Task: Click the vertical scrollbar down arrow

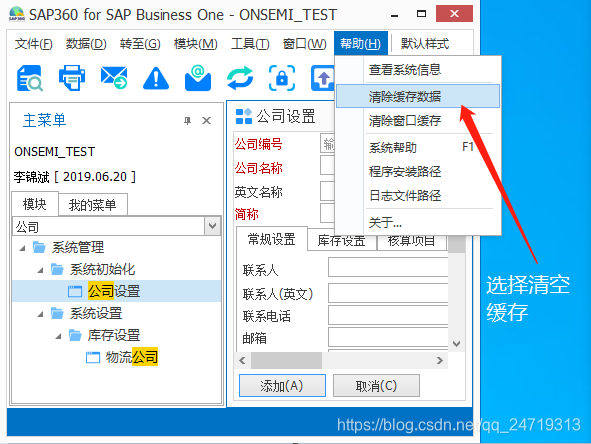Action: click(456, 344)
